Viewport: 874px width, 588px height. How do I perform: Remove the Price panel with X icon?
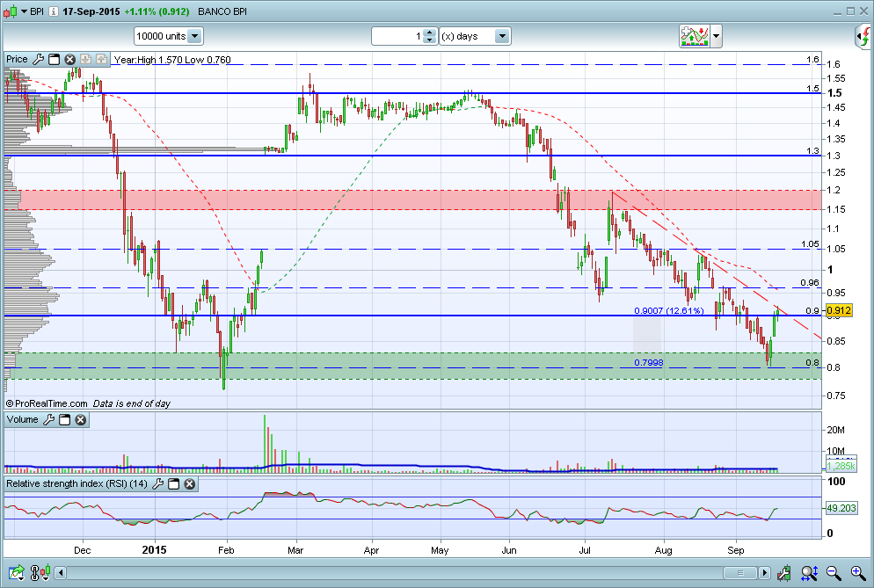[69, 59]
